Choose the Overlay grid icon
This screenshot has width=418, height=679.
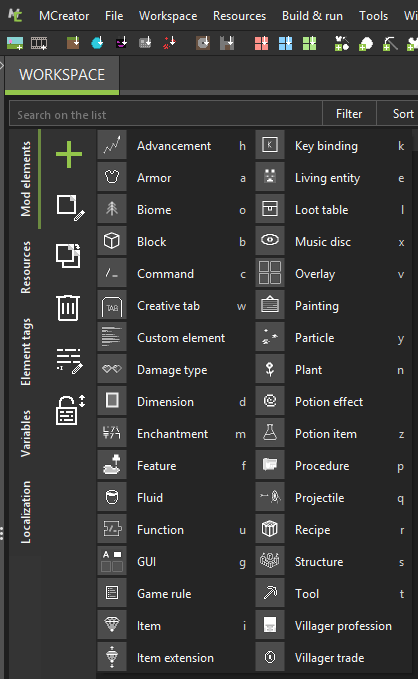coord(270,273)
